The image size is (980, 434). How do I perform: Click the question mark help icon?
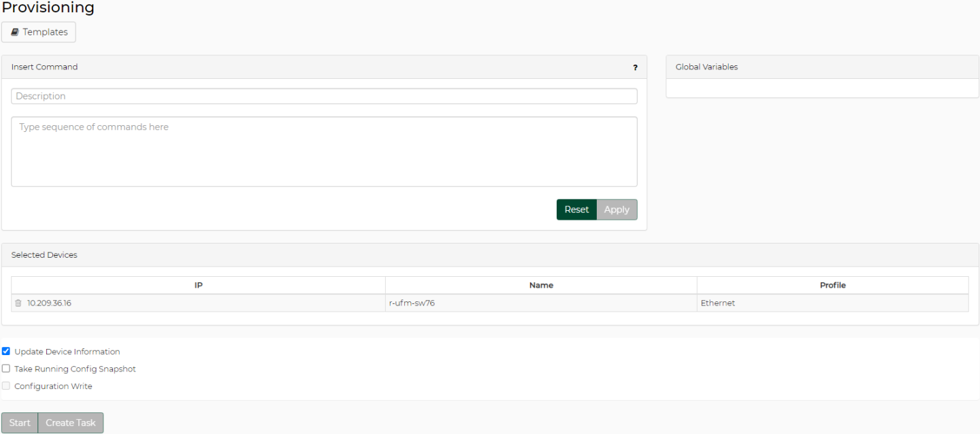pyautogui.click(x=635, y=67)
